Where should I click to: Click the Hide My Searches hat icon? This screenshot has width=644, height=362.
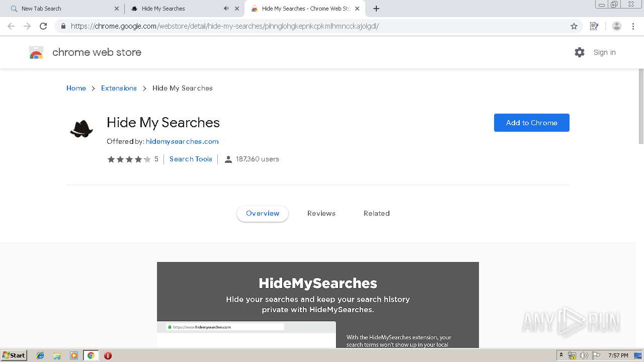pos(82,129)
